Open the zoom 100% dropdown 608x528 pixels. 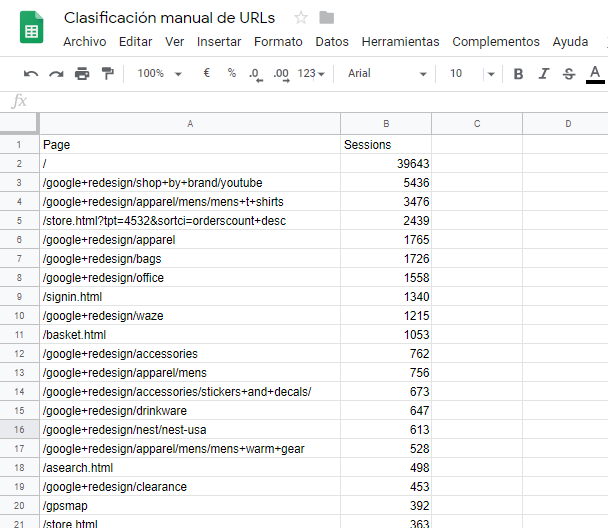point(159,73)
